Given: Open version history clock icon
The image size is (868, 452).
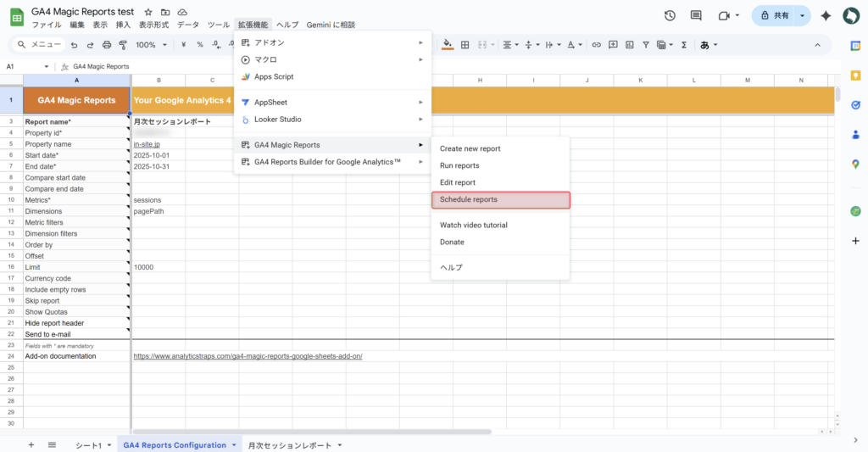Looking at the screenshot, I should click(x=670, y=16).
